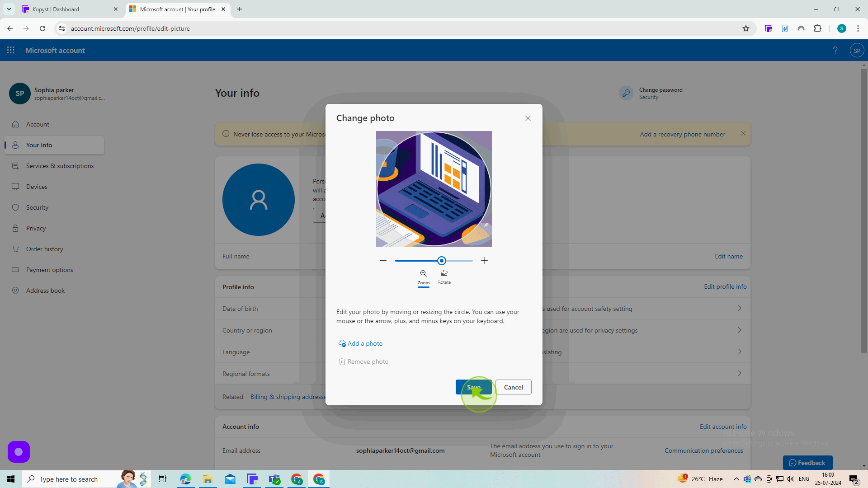Image resolution: width=868 pixels, height=488 pixels.
Task: Open File Explorer from taskbar
Action: [x=208, y=479]
